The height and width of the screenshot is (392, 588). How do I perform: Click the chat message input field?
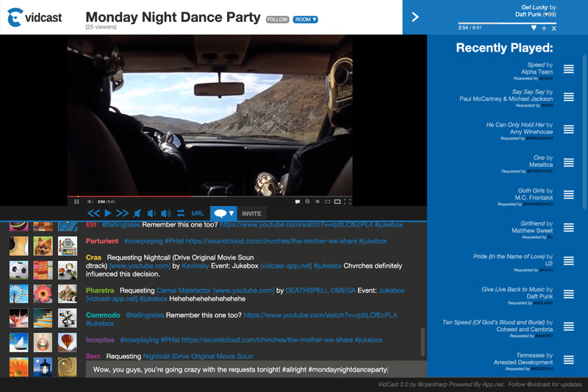(256, 369)
